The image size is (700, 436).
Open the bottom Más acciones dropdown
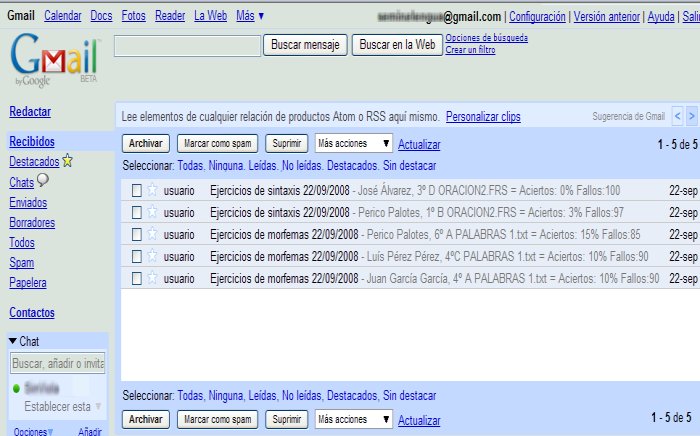[354, 419]
